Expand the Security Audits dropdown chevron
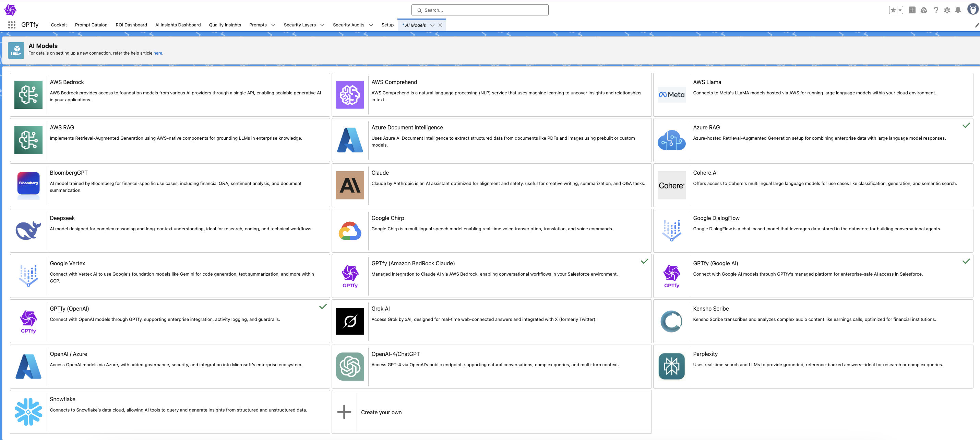The height and width of the screenshot is (440, 980). [x=371, y=25]
